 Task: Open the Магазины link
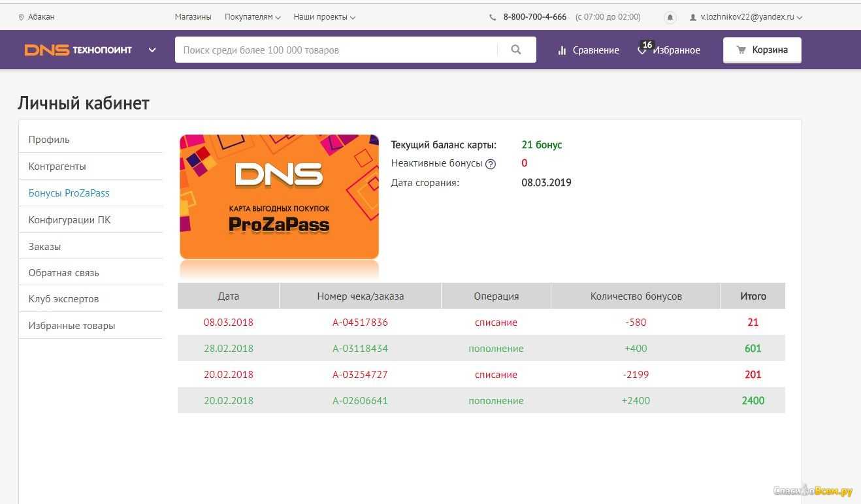tap(193, 17)
